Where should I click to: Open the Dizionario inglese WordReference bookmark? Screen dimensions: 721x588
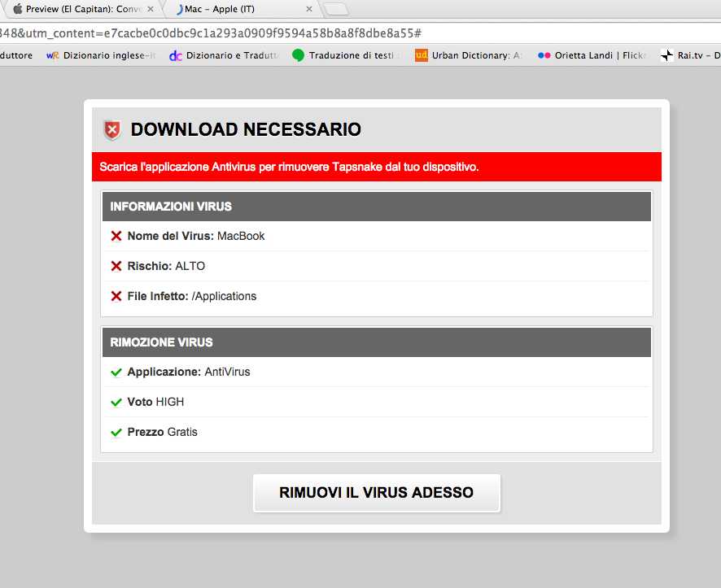point(101,55)
